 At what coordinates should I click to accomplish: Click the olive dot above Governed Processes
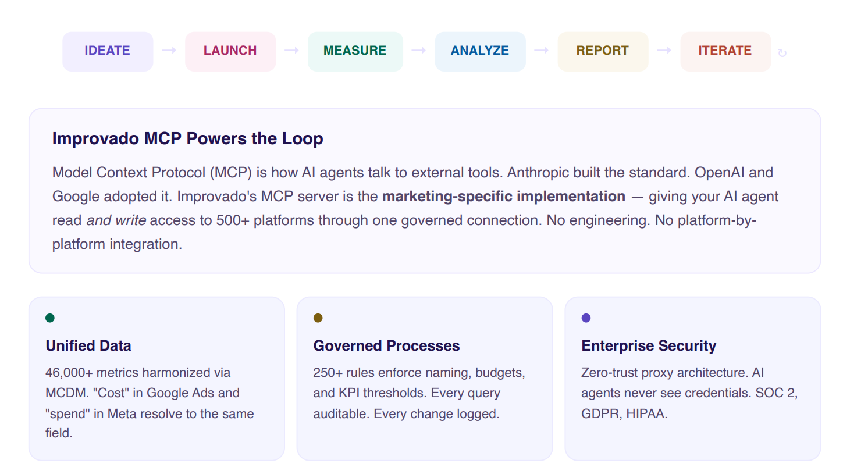[x=318, y=318]
